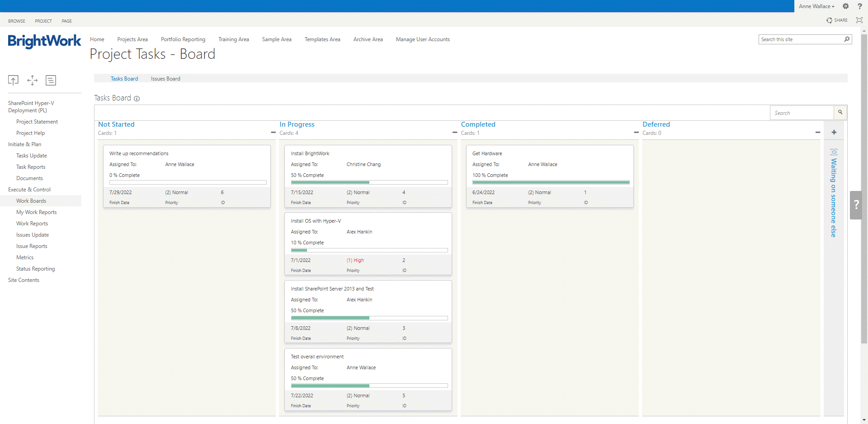Collapse the Completed column
This screenshot has width=868, height=424.
(x=636, y=133)
